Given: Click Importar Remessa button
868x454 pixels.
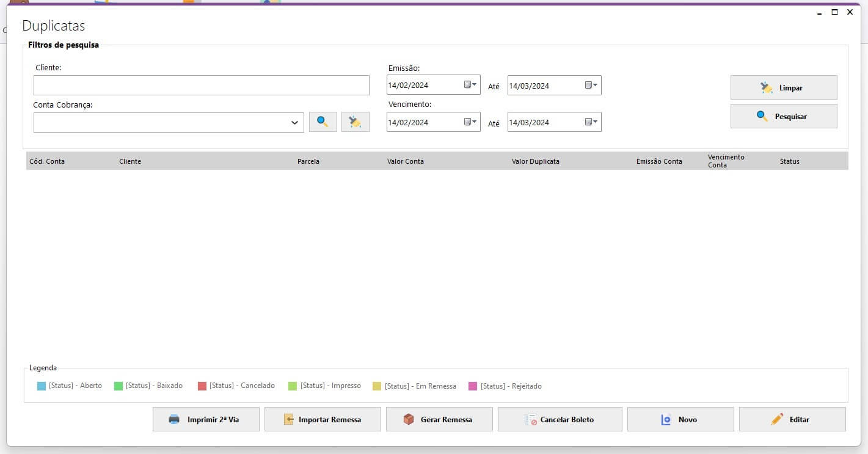Looking at the screenshot, I should click(x=323, y=419).
